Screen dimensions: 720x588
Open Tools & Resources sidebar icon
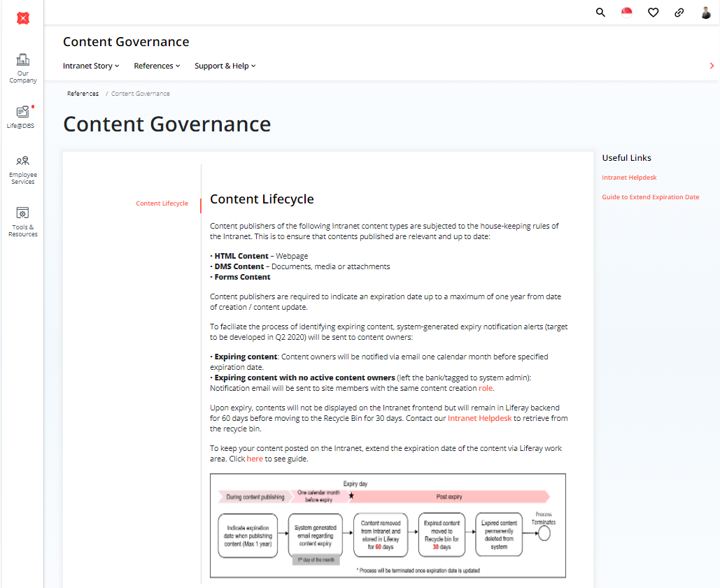click(23, 221)
